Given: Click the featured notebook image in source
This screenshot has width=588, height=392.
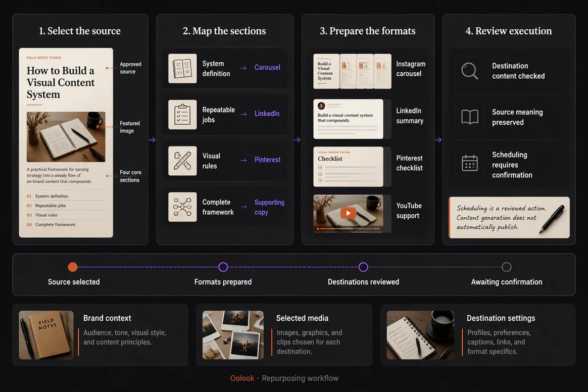Looking at the screenshot, I should point(66,136).
